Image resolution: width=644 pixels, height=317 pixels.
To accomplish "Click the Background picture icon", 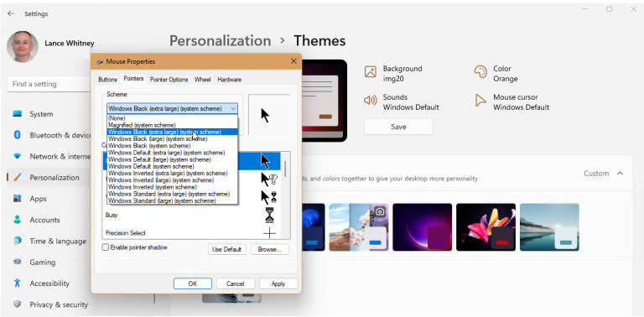I will click(370, 72).
